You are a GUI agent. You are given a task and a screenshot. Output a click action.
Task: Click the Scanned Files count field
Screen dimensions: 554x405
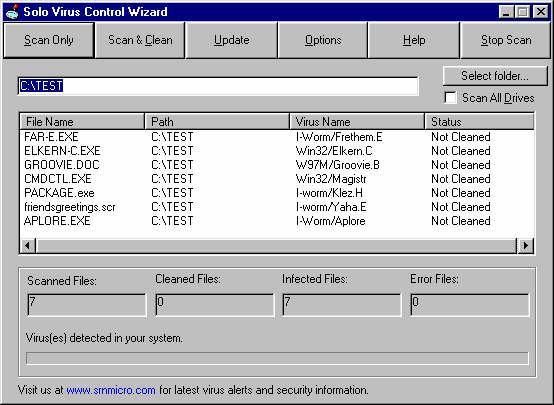point(87,305)
